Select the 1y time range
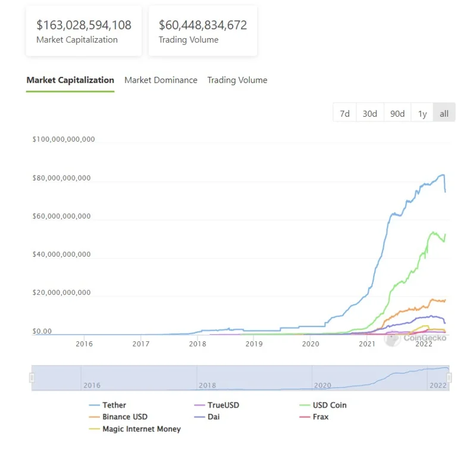The width and height of the screenshot is (476, 452). click(x=422, y=114)
